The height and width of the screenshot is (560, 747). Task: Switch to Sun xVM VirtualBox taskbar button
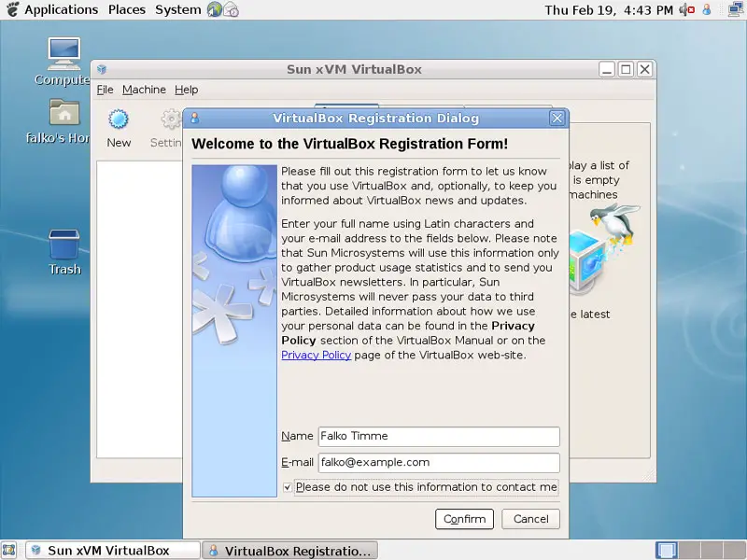pos(113,551)
